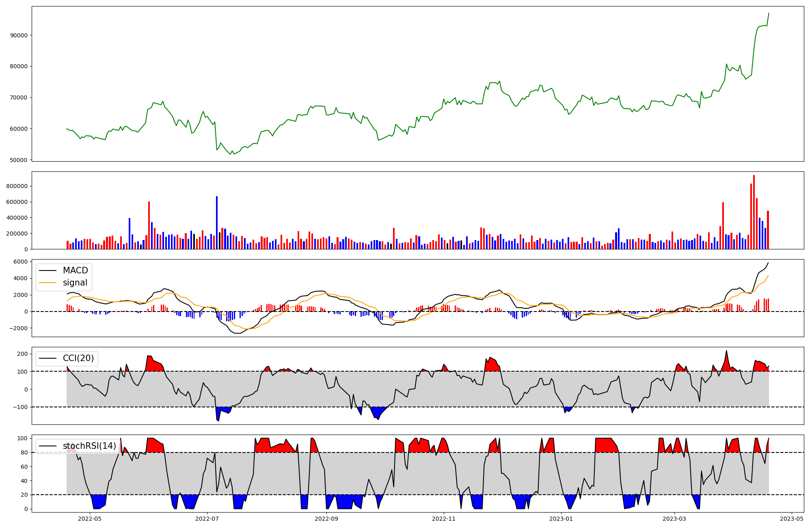Click the 2022-05 x-axis date label

pyautogui.click(x=89, y=519)
